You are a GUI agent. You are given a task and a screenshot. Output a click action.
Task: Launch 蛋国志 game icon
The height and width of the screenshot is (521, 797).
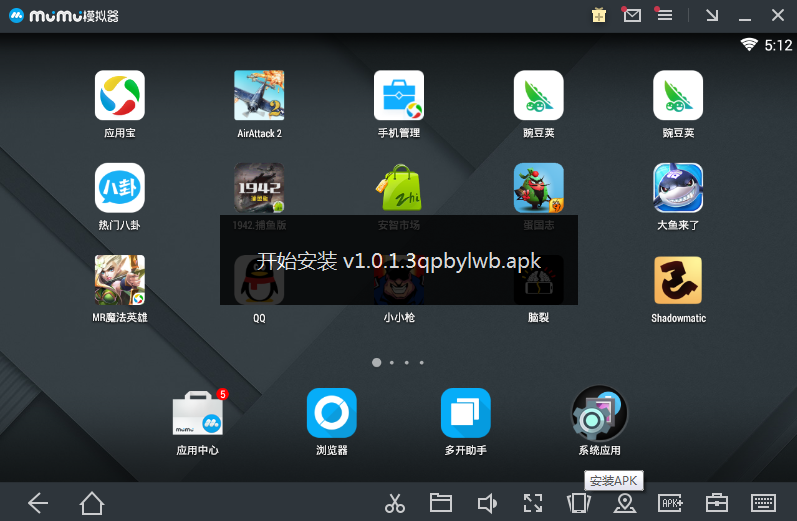(x=538, y=188)
